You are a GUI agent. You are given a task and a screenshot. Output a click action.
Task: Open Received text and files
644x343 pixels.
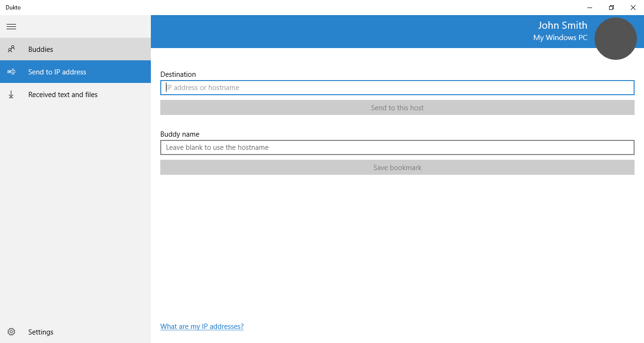click(x=75, y=94)
